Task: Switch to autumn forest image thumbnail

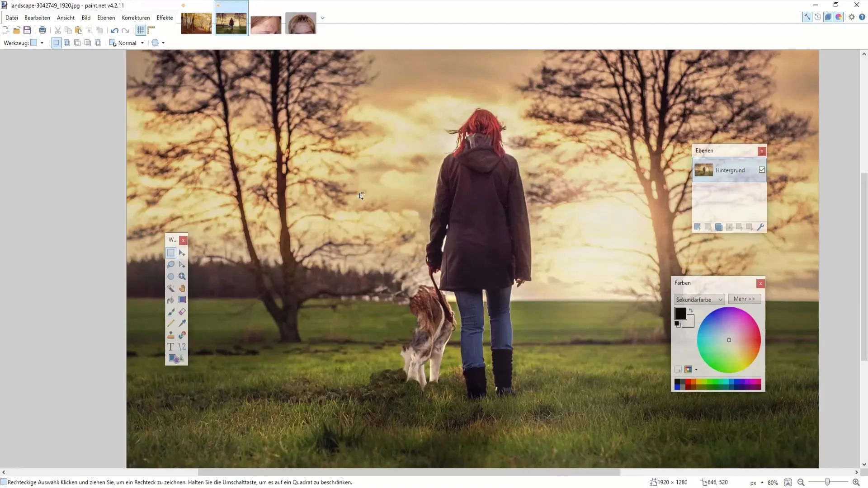Action: click(x=196, y=24)
